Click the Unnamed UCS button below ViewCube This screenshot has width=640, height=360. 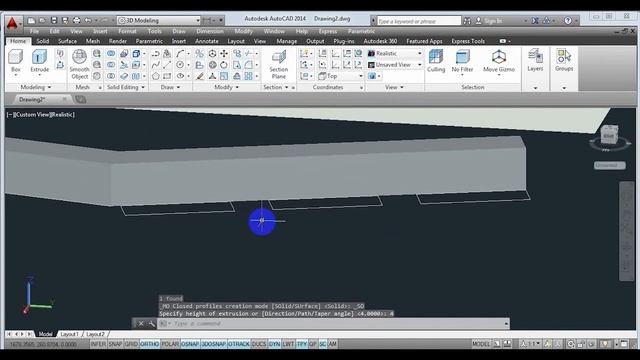pyautogui.click(x=609, y=165)
